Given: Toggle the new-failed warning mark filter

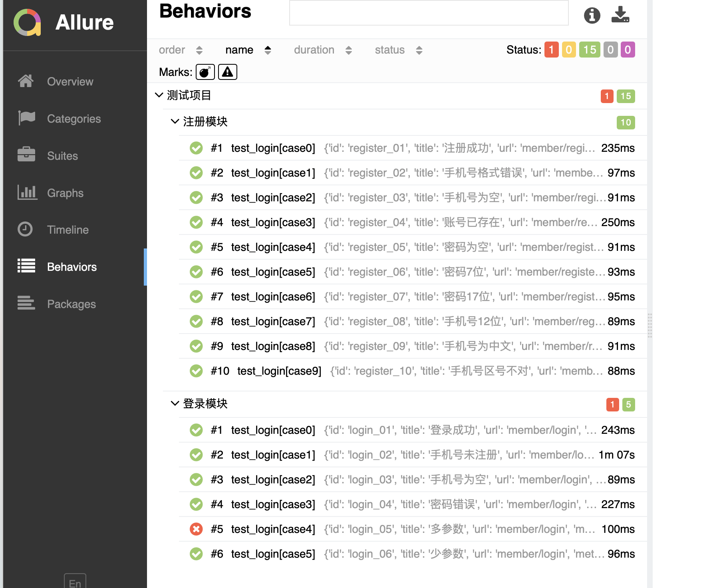Looking at the screenshot, I should tap(228, 72).
